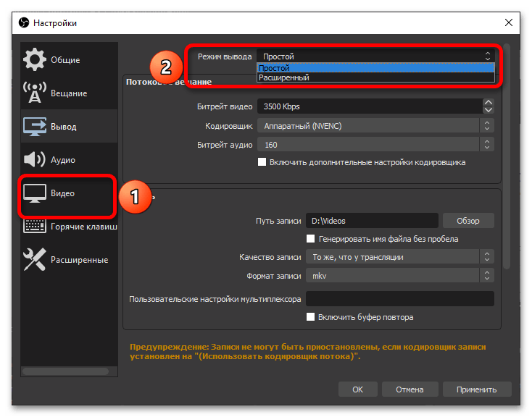Viewport: 532px width, 417px height.
Task: Click the sidebar horizontal scrollbar
Action: (65, 371)
